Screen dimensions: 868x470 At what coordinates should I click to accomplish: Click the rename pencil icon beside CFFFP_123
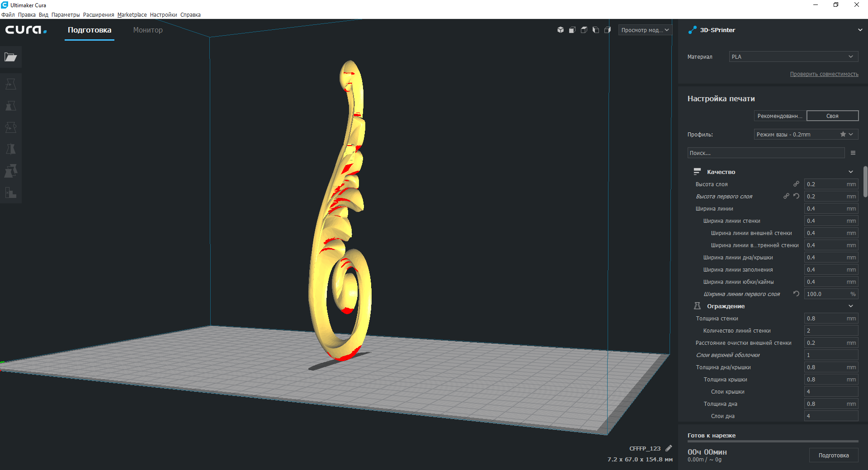point(669,448)
